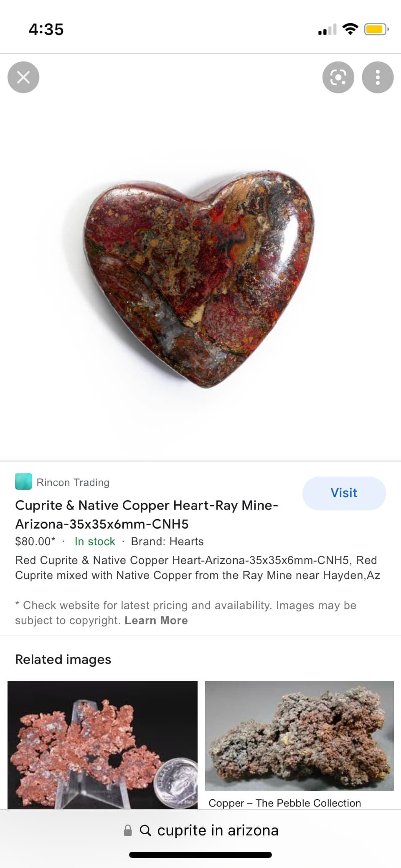Tap the $80.00 price text
The height and width of the screenshot is (868, 401).
pos(35,542)
